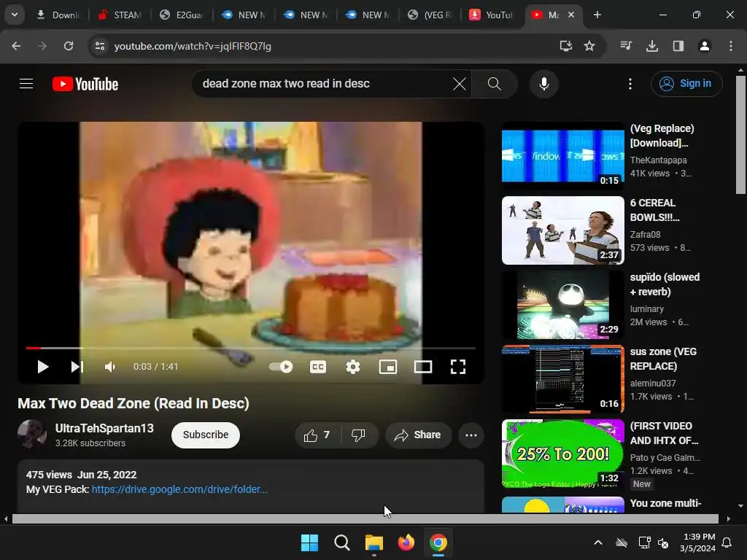The height and width of the screenshot is (560, 747).
Task: Enter full screen mode
Action: [x=458, y=367]
